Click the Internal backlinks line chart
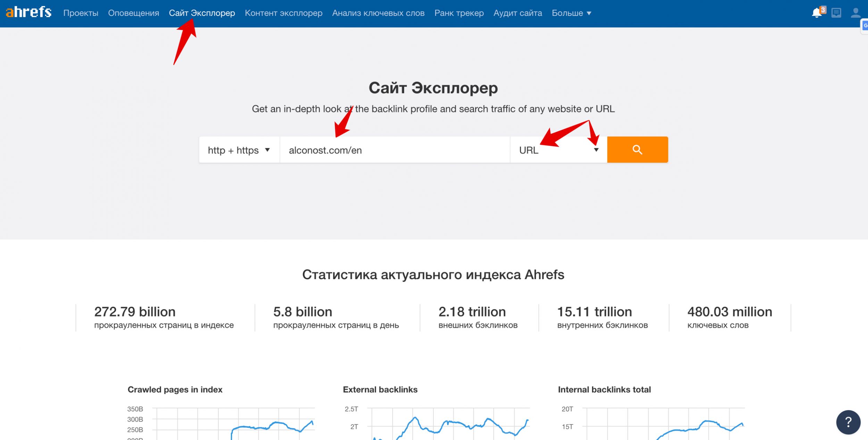The image size is (868, 440). click(x=653, y=423)
